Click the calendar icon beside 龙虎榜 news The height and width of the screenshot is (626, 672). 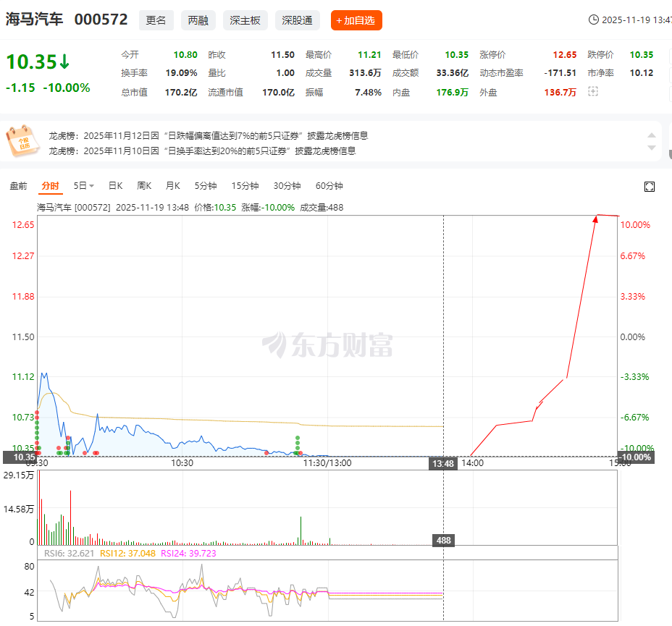(22, 141)
